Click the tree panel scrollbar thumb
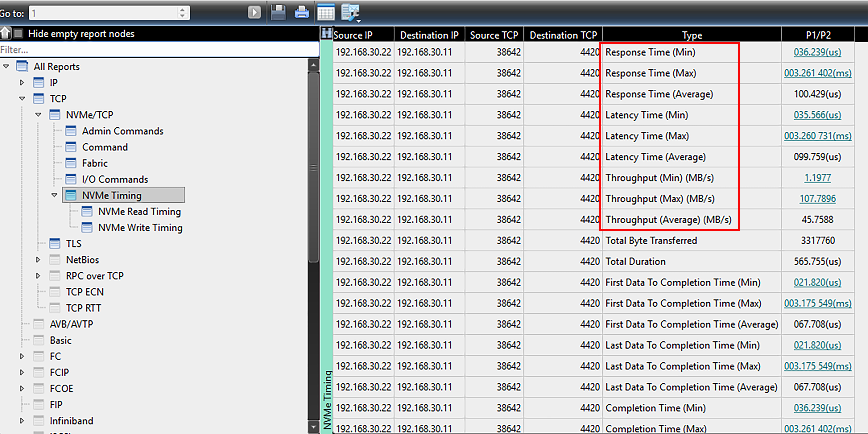Viewport: 868px width, 434px height. pyautogui.click(x=313, y=167)
